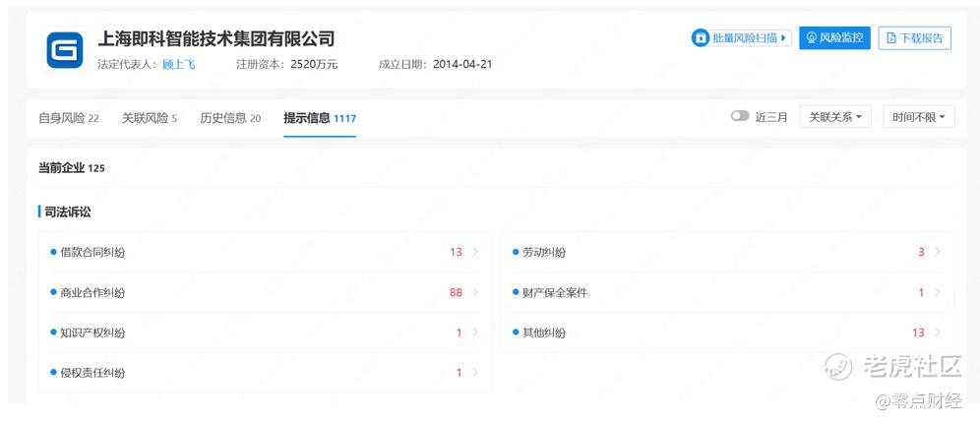The image size is (980, 423).
Task: Click count 3 for 劳动纠纷
Action: tap(921, 253)
